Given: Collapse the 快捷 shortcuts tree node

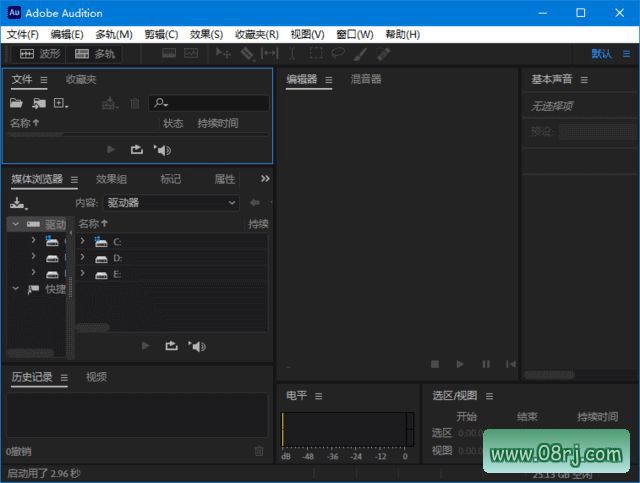Looking at the screenshot, I should 16,289.
